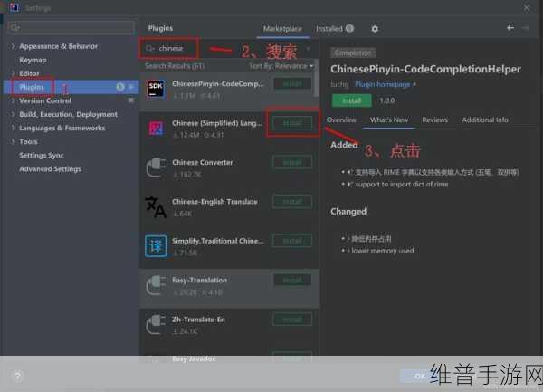
Task: Select Settings Sync in settings tree
Action: [42, 155]
